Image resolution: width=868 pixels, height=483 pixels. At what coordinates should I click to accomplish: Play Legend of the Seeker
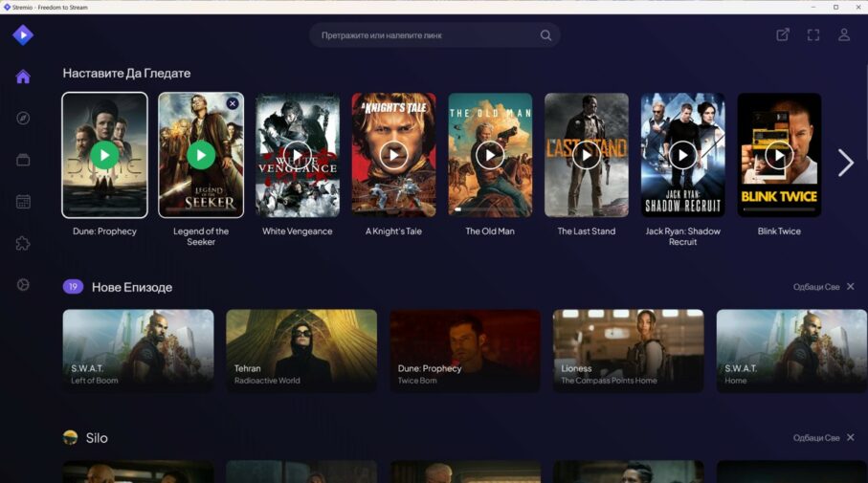(x=201, y=155)
